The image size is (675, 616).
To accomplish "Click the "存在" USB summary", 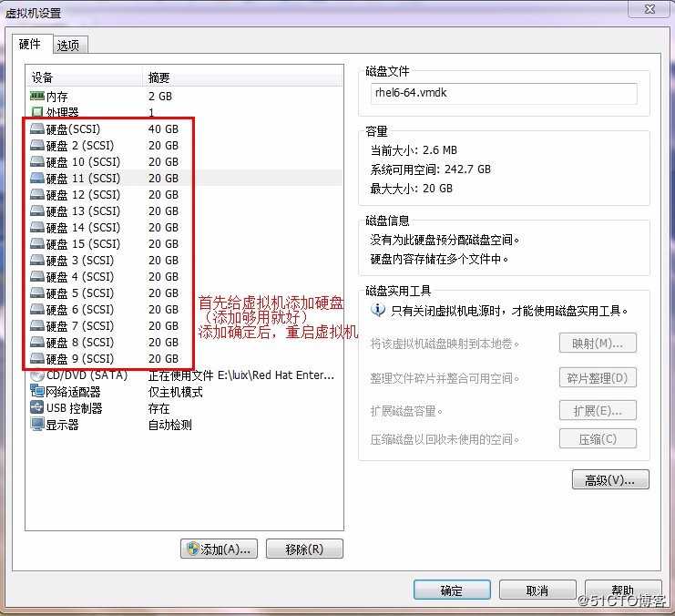I will pyautogui.click(x=159, y=408).
